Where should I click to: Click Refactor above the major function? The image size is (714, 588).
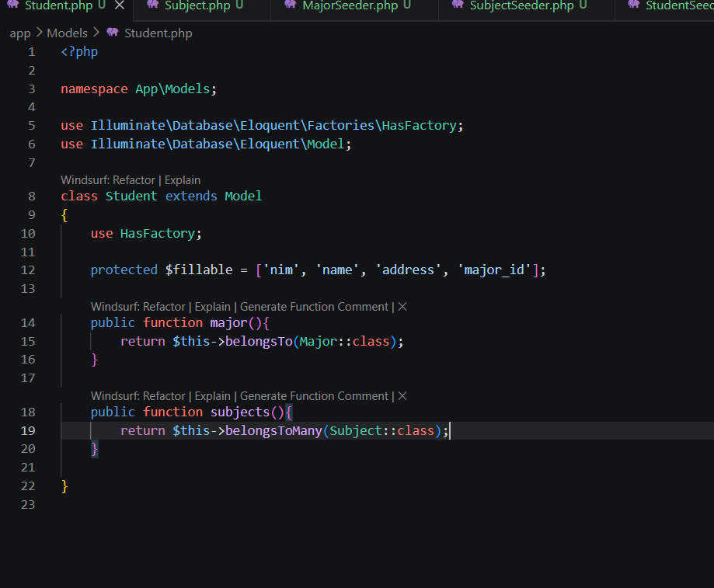click(x=164, y=307)
